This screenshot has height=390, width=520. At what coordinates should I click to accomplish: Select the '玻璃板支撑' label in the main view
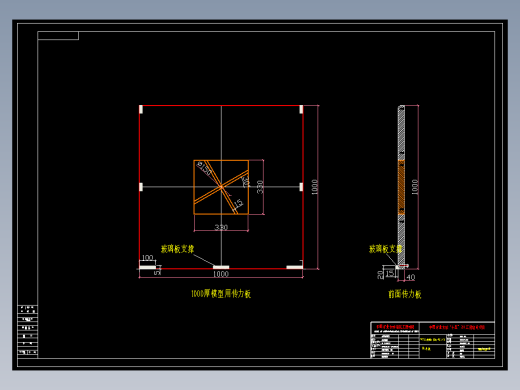click(x=177, y=249)
